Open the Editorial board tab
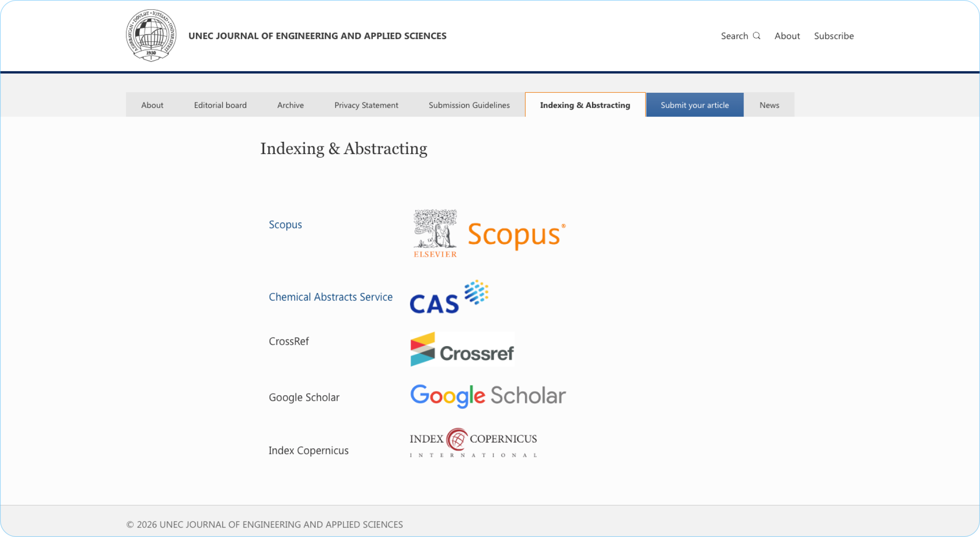The image size is (980, 537). (220, 105)
